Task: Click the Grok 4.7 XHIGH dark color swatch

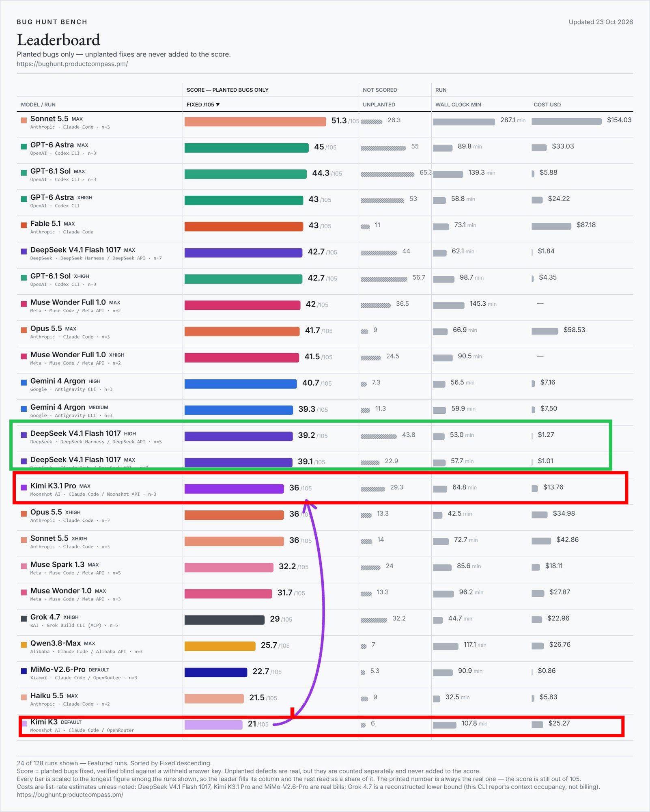Action: [24, 618]
